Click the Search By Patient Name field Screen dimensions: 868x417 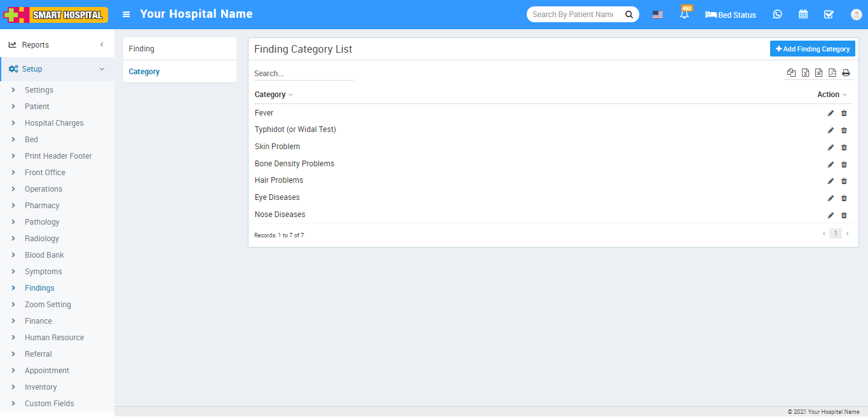573,15
